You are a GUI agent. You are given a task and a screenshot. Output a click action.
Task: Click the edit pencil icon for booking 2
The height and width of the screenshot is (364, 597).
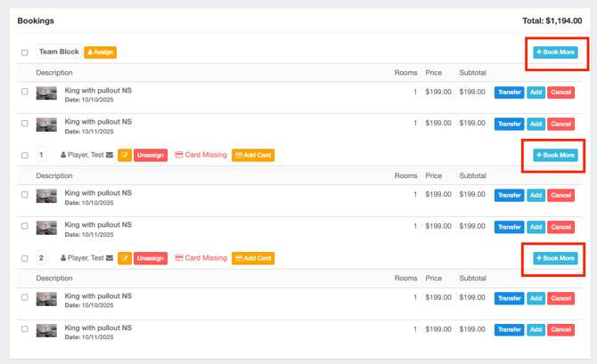click(125, 258)
